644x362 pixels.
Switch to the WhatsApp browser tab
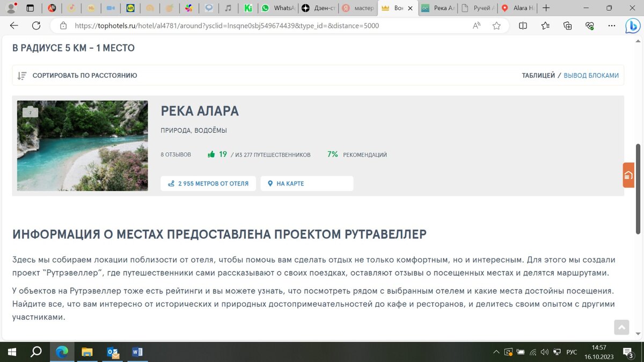[276, 8]
